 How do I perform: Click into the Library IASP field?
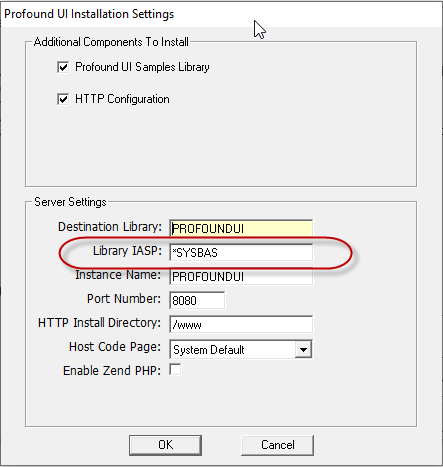point(241,252)
